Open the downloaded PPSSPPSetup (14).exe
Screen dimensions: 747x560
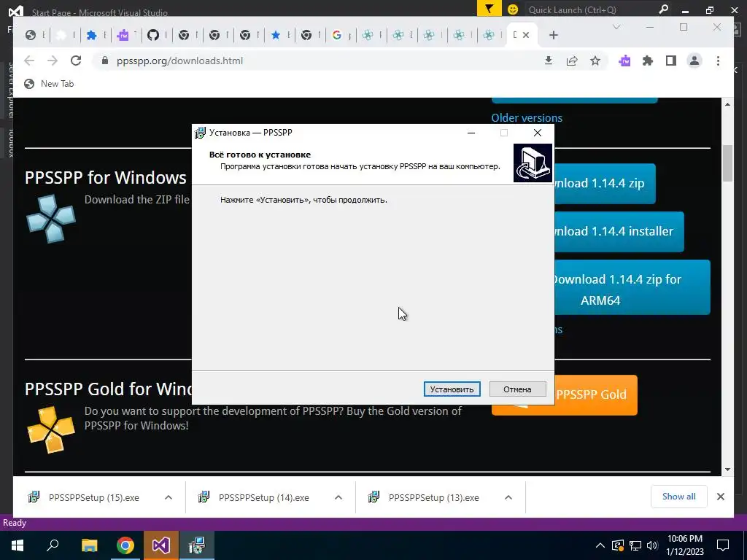[263, 497]
